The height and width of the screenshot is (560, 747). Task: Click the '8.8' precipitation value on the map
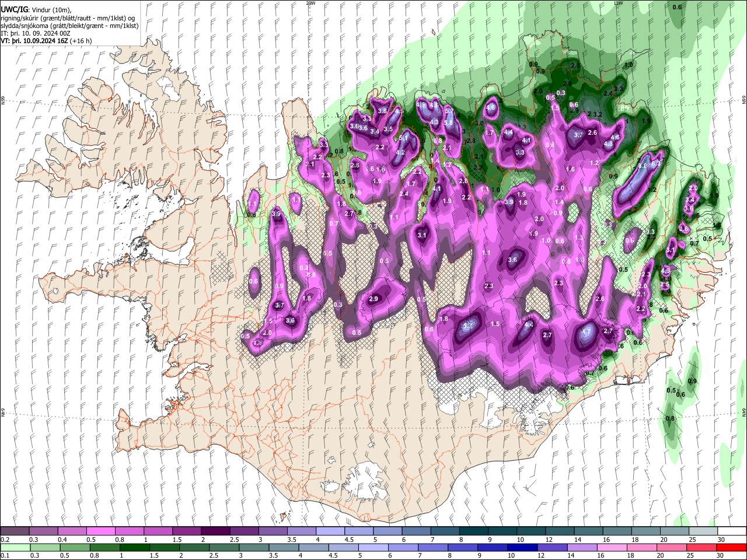(x=643, y=166)
